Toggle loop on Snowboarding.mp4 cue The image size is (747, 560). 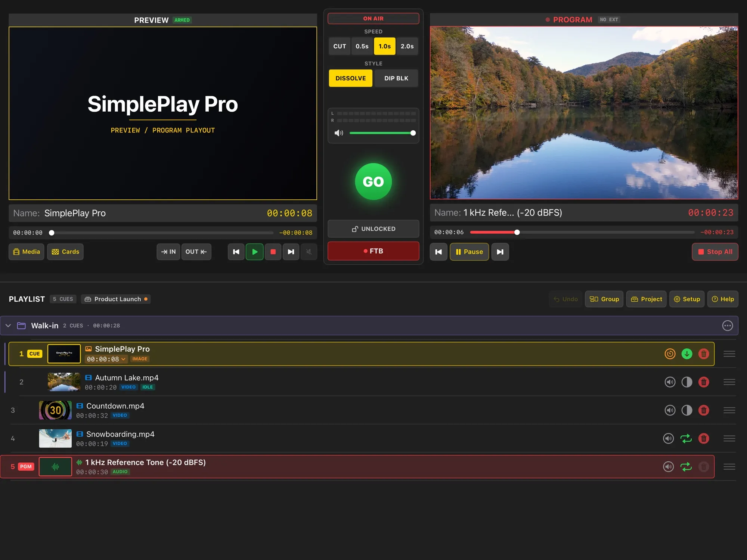click(x=686, y=438)
